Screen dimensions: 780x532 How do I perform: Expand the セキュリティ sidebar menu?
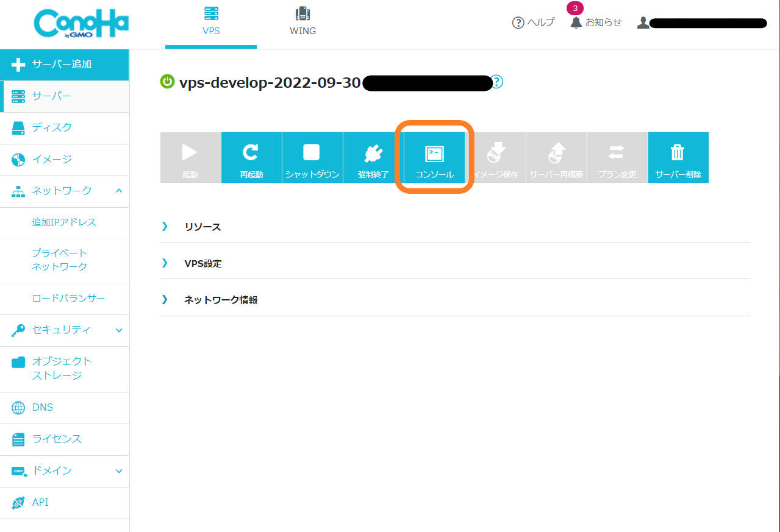[119, 330]
